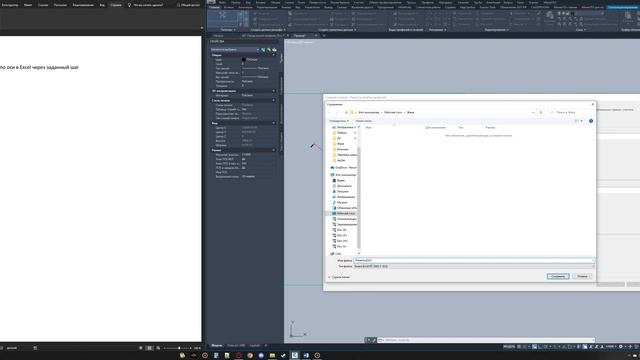Collapse the Стиль печати section

274,100
